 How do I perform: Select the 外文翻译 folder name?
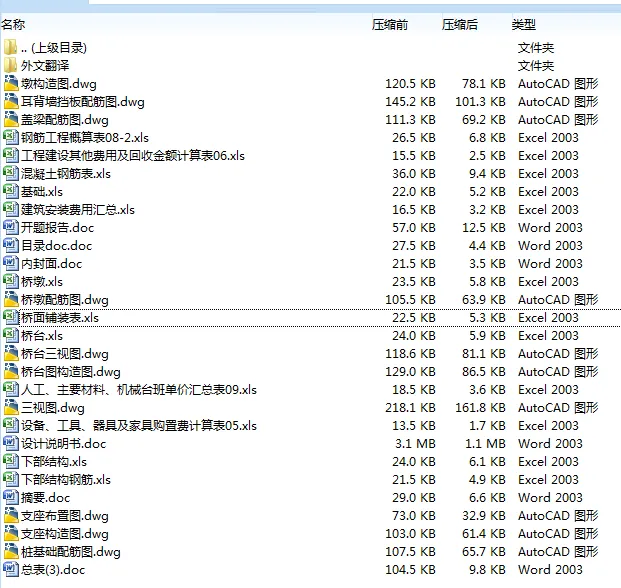click(45, 66)
